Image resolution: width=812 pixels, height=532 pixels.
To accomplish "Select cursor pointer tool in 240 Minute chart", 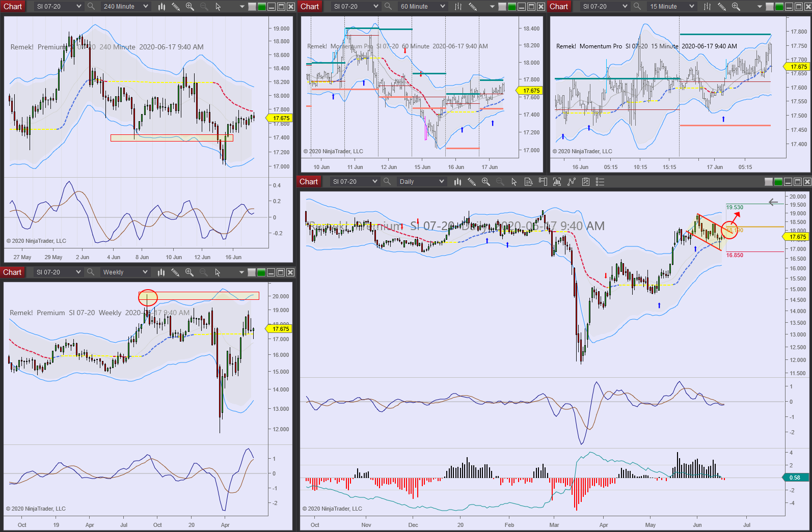I will click(x=218, y=7).
